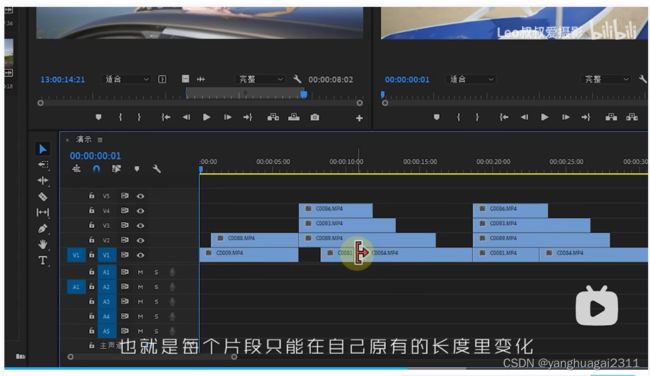Viewport: 650px width, 376px height.
Task: Click Lift button in program monitor
Action: click(x=611, y=117)
